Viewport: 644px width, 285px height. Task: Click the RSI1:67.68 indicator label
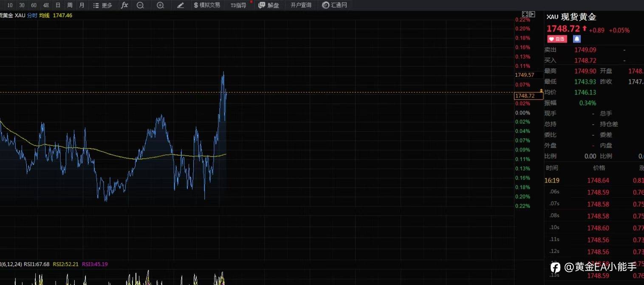(x=37, y=264)
